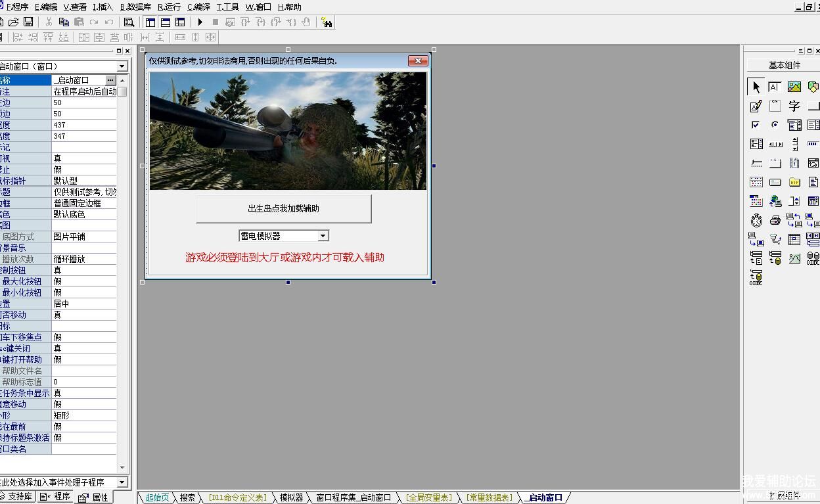Choose the 字 label component icon
Screen dimensions: 820x504
click(794, 106)
